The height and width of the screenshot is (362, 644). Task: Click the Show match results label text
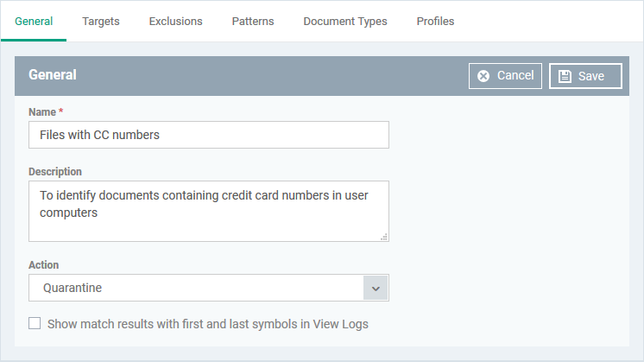click(208, 324)
